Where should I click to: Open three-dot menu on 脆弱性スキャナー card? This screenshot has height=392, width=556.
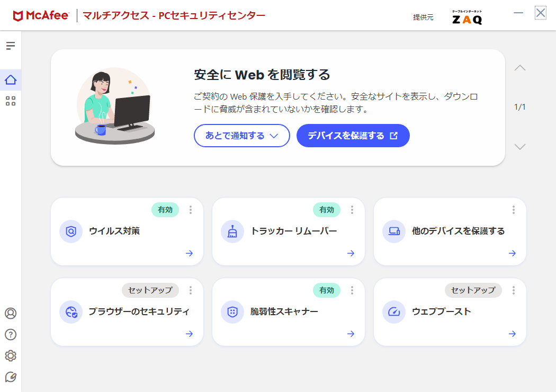352,290
